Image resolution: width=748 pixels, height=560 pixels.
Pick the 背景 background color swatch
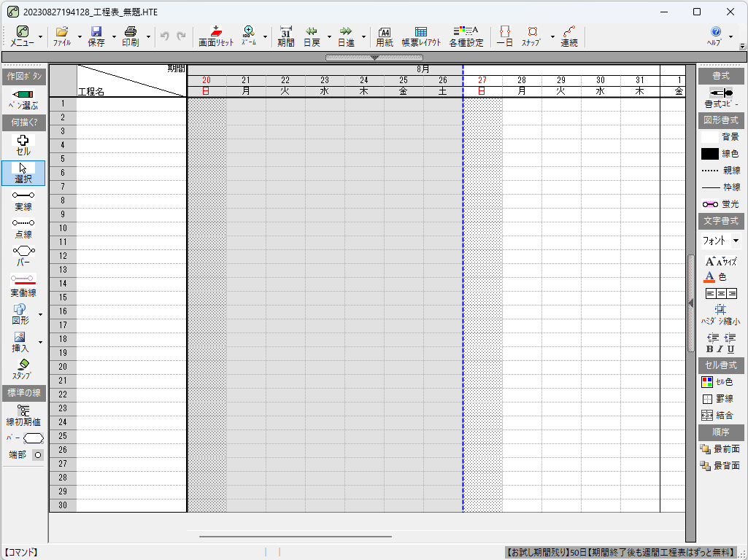tap(710, 137)
